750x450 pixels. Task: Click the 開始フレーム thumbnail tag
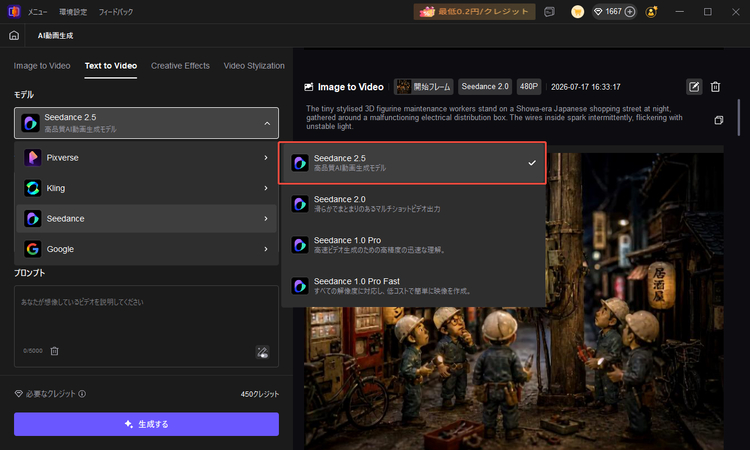point(424,87)
